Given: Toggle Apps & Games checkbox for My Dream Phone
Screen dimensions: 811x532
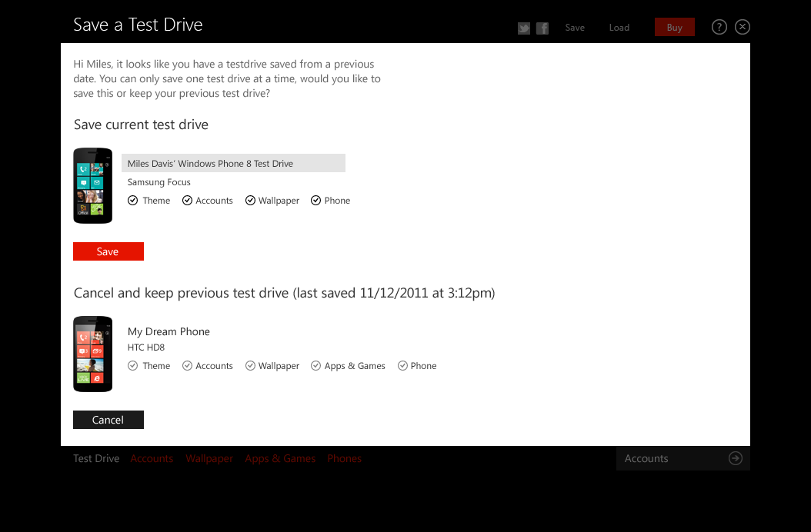Looking at the screenshot, I should point(315,365).
